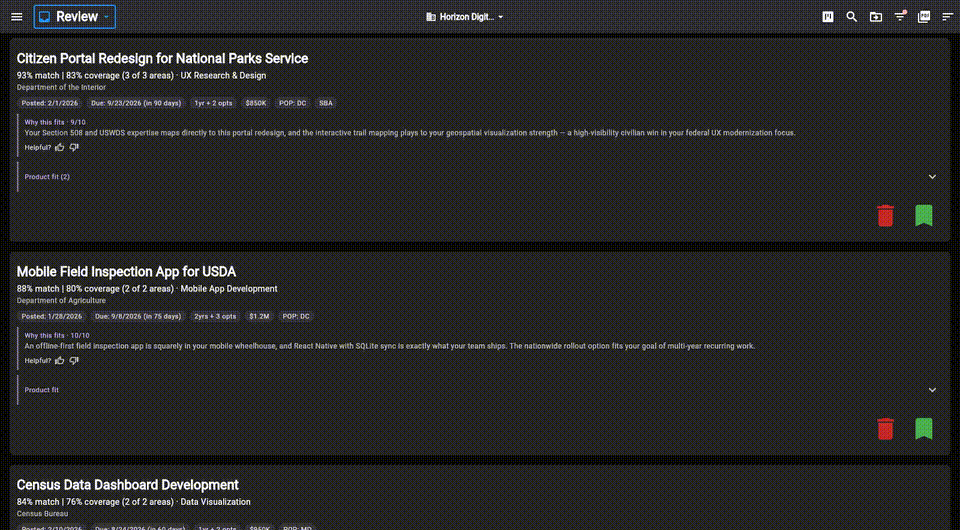Discard the Mobile Field Inspection App opportunity
The width and height of the screenshot is (960, 530).
[885, 429]
